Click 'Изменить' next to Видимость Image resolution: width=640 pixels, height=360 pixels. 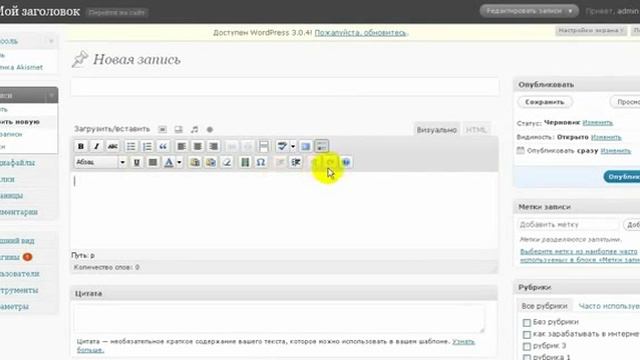point(606,137)
